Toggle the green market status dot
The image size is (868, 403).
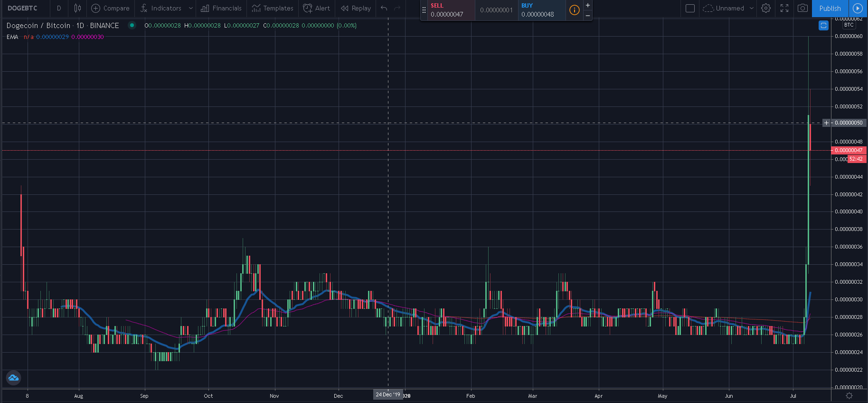(132, 25)
